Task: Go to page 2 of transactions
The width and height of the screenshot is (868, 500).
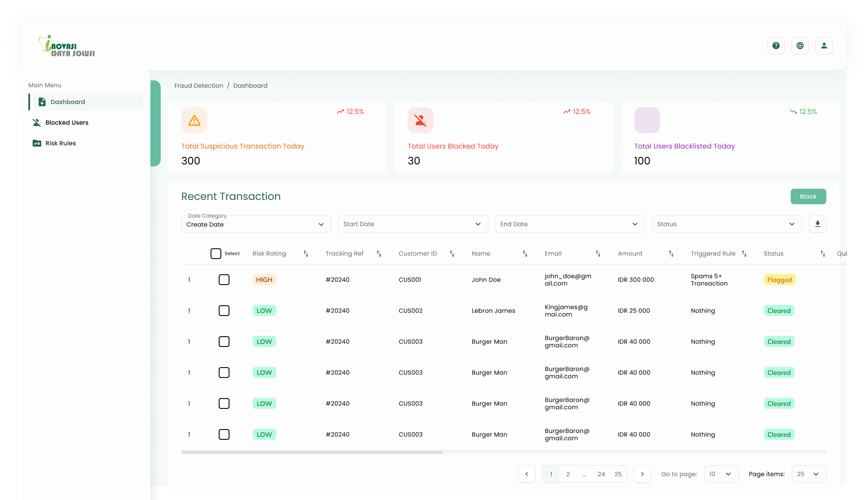Action: 568,474
